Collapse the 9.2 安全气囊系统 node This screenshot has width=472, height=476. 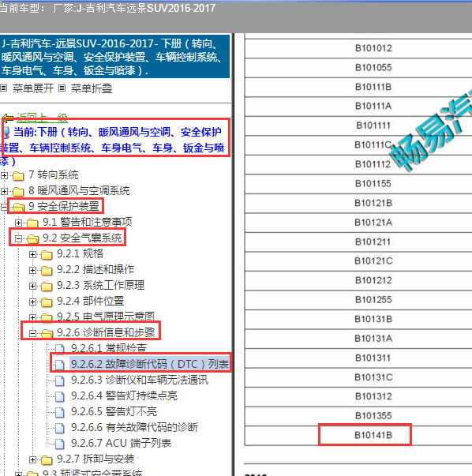point(18,238)
